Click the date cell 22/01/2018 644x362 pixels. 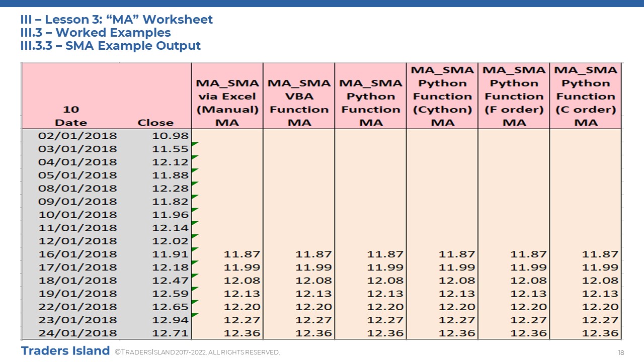77,307
